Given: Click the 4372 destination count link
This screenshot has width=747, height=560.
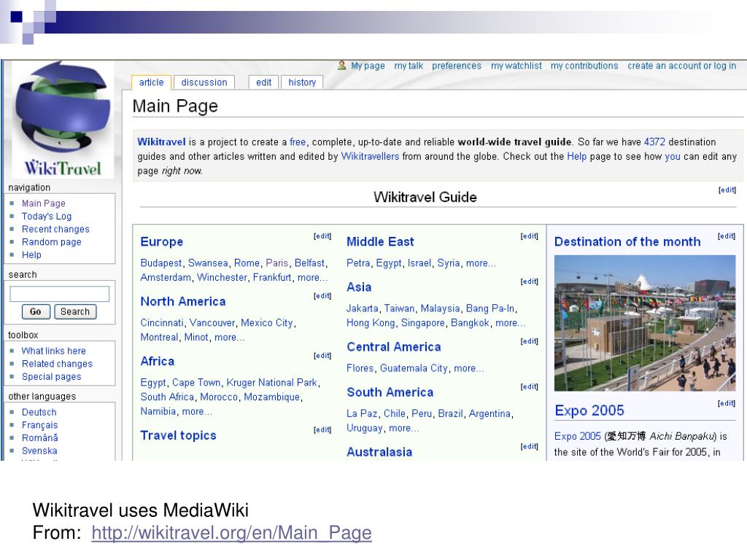Looking at the screenshot, I should pyautogui.click(x=654, y=142).
